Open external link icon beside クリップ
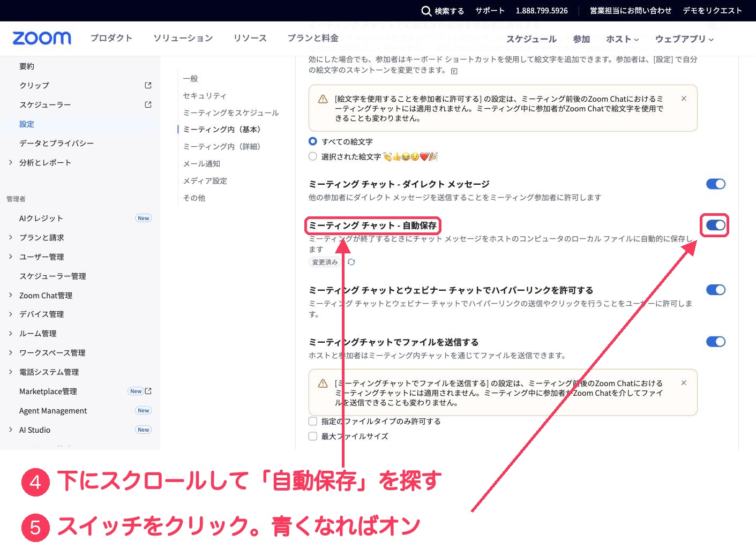Screen dimensions: 756x557 point(148,85)
